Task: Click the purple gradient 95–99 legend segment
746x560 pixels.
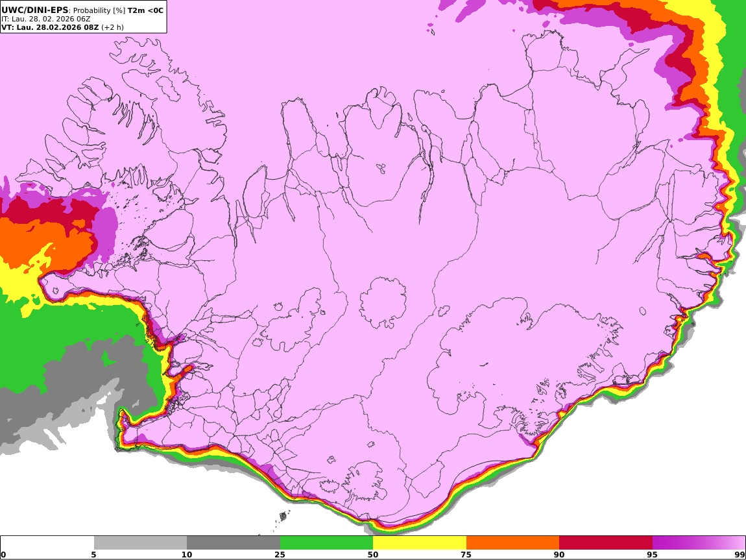Action: [699, 543]
